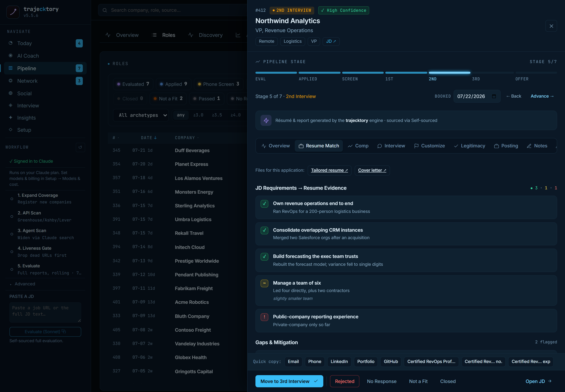Toggle the Passed 1 filter chip
The width and height of the screenshot is (565, 392).
pyautogui.click(x=207, y=99)
